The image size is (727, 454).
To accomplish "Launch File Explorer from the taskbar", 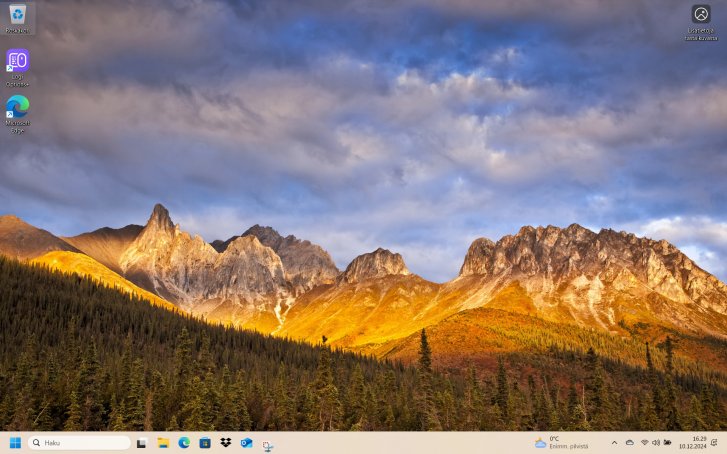I will pyautogui.click(x=163, y=442).
